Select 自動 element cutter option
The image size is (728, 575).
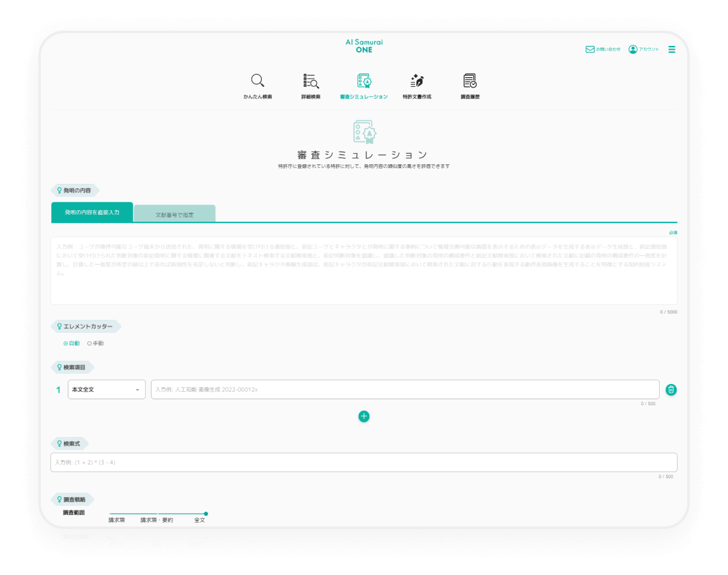click(72, 343)
